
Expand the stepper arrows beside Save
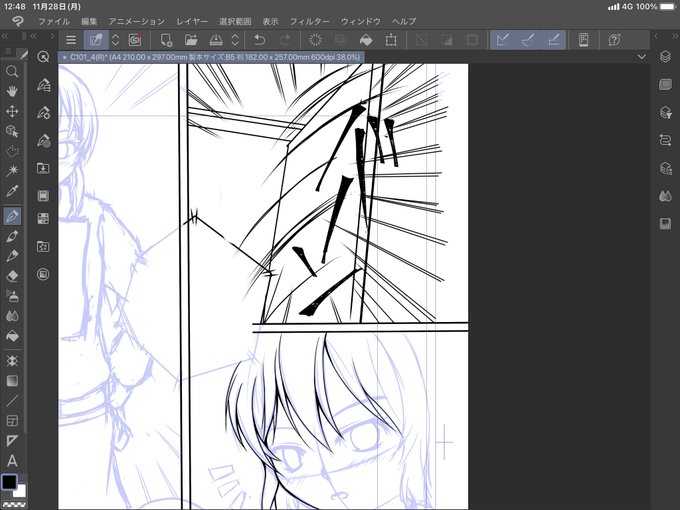click(235, 40)
